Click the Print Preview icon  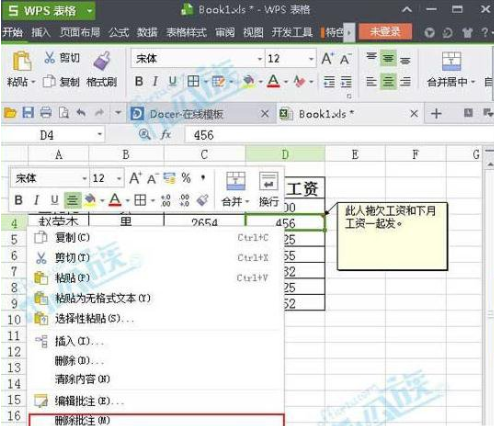(x=63, y=113)
